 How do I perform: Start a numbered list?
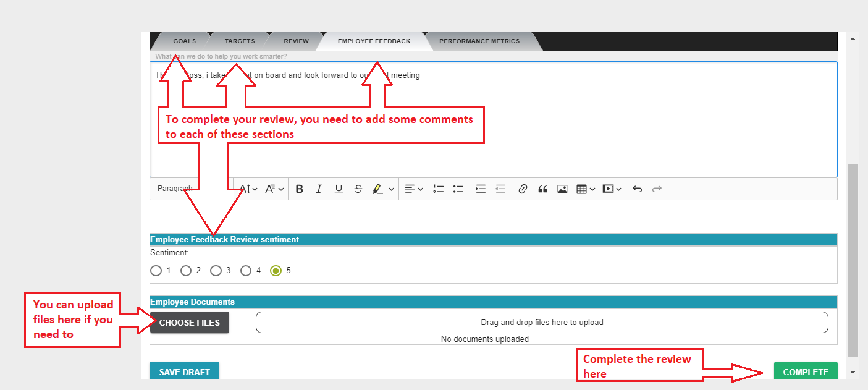coord(439,189)
